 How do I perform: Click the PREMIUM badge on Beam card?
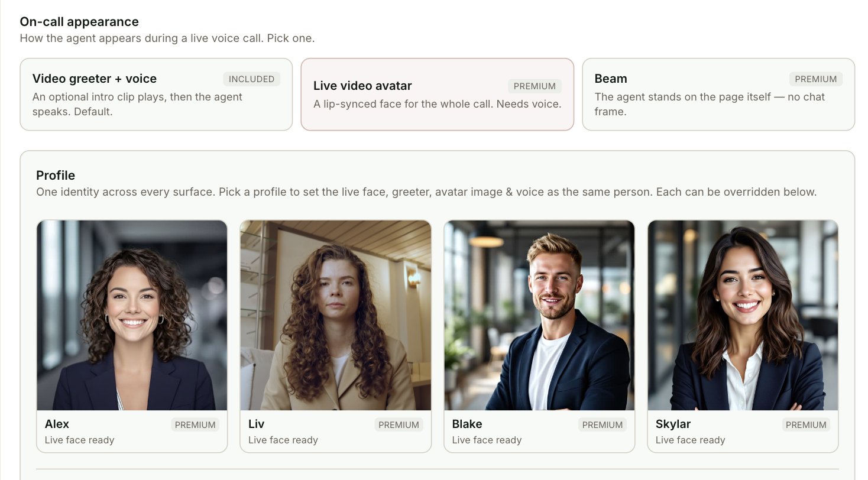coord(815,79)
